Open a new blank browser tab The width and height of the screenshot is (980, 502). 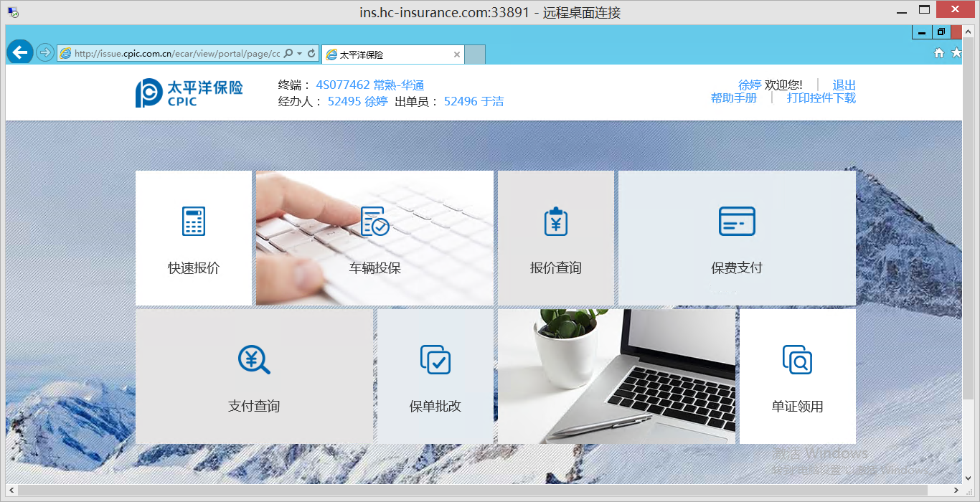[475, 55]
